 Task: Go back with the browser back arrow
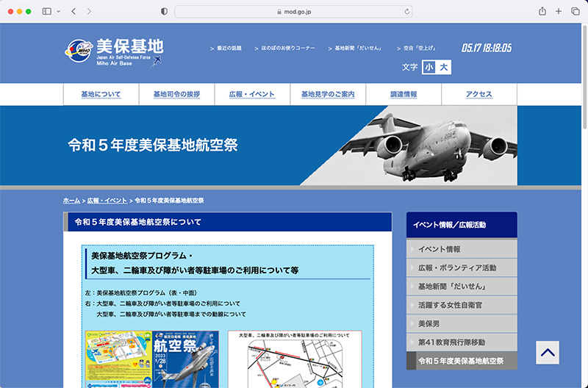coord(73,11)
